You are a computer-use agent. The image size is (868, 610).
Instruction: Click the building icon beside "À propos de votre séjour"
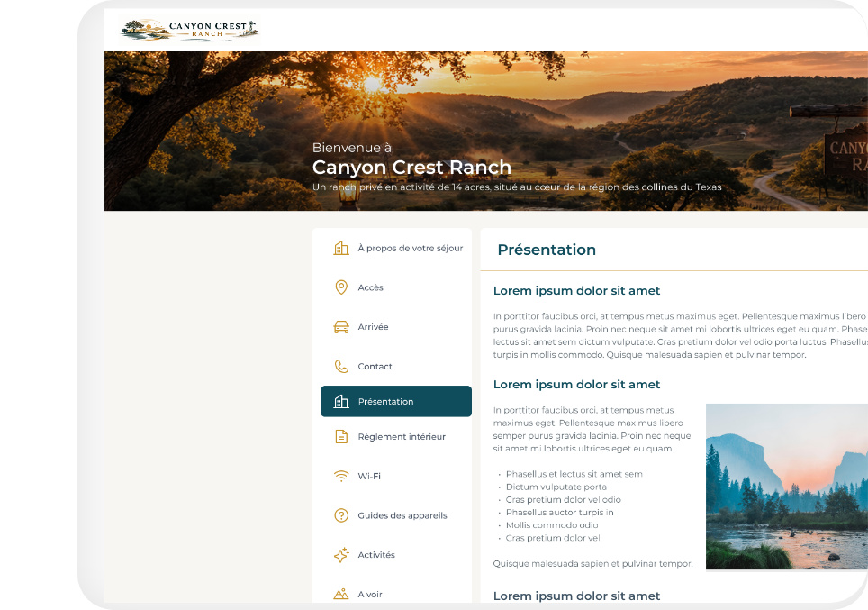341,248
